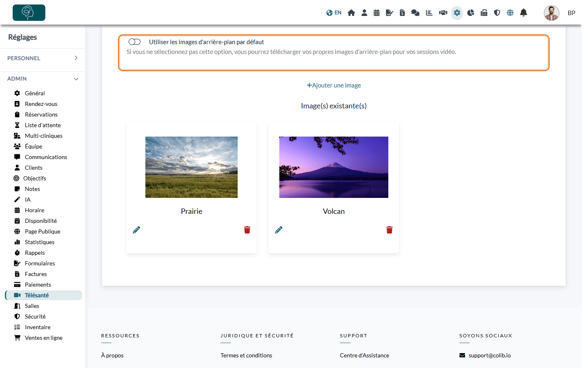The width and height of the screenshot is (588, 368).
Task: Open Ventes en ligne settings
Action: 44,338
